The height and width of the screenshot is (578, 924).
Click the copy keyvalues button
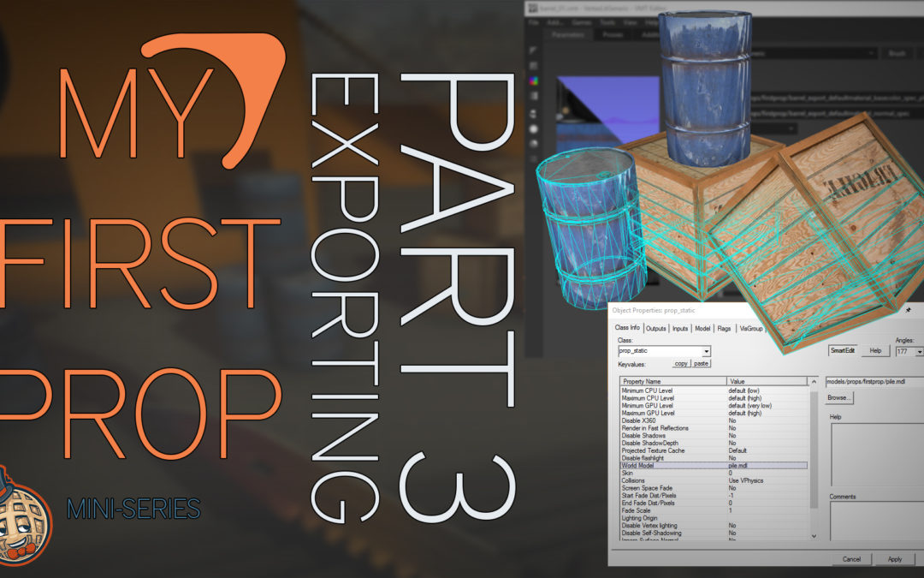pos(681,364)
